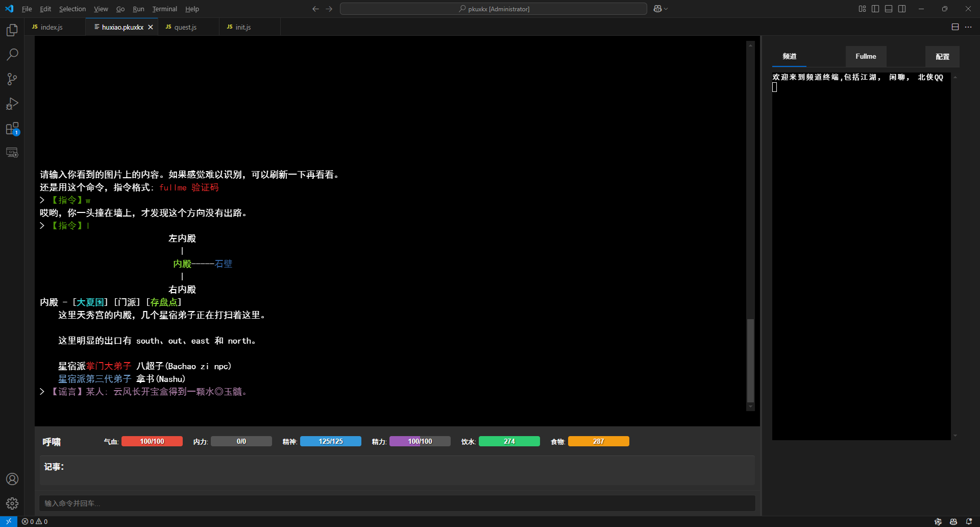Open the Search view in the Activity Bar
Image resolution: width=980 pixels, height=527 pixels.
tap(12, 54)
